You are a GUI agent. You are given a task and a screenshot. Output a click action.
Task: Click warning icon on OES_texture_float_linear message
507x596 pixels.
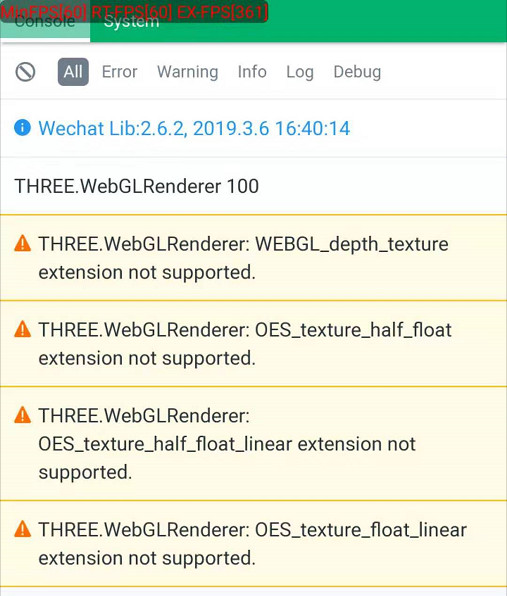click(22, 529)
